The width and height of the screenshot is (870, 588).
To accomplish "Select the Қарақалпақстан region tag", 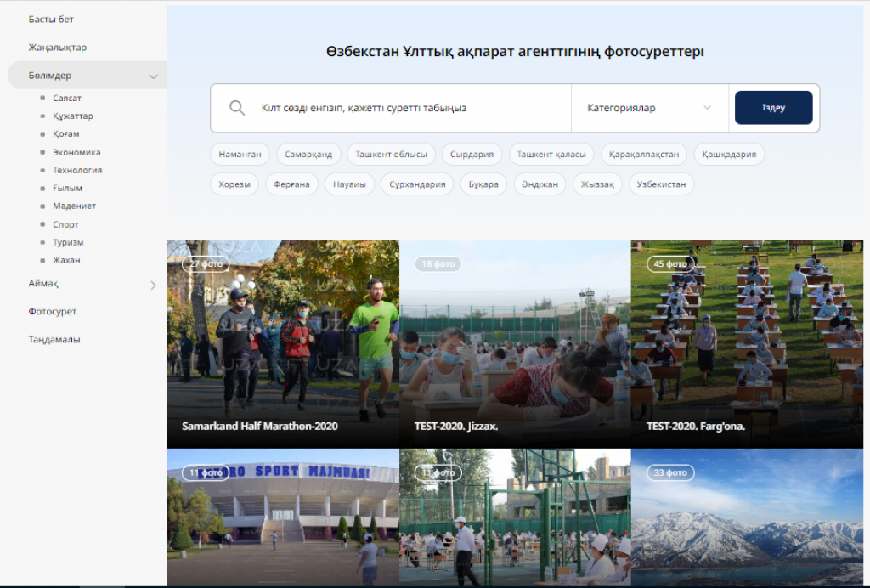I will point(644,154).
